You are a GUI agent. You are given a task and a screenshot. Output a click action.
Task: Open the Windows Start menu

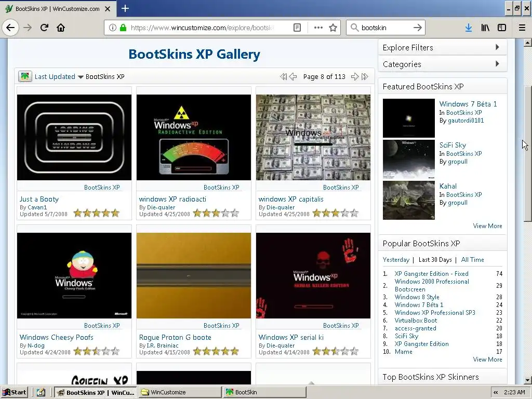[x=14, y=392]
